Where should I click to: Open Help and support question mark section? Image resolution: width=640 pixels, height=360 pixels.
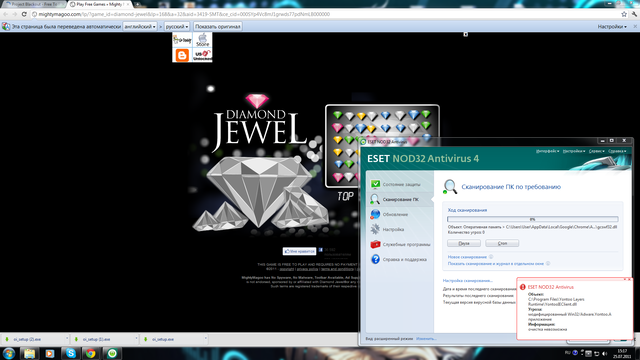399,260
